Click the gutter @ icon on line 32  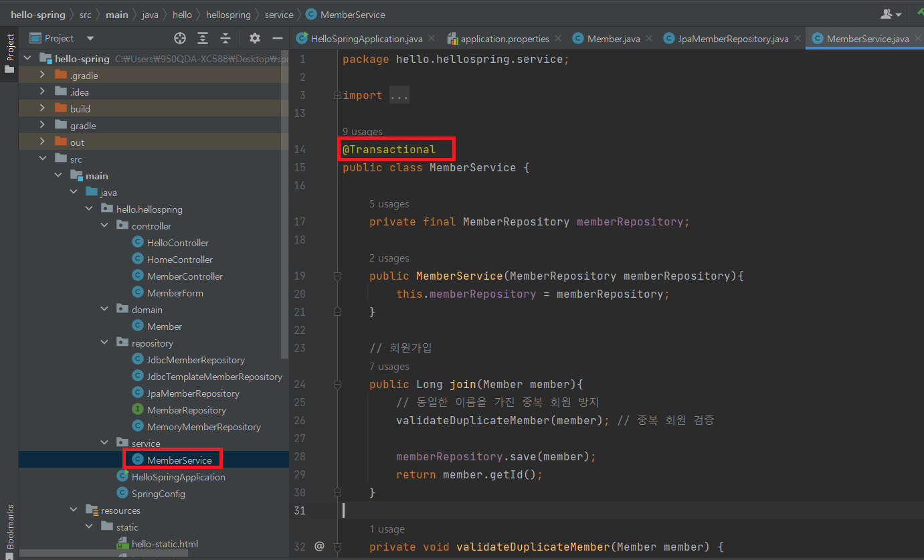(x=319, y=547)
